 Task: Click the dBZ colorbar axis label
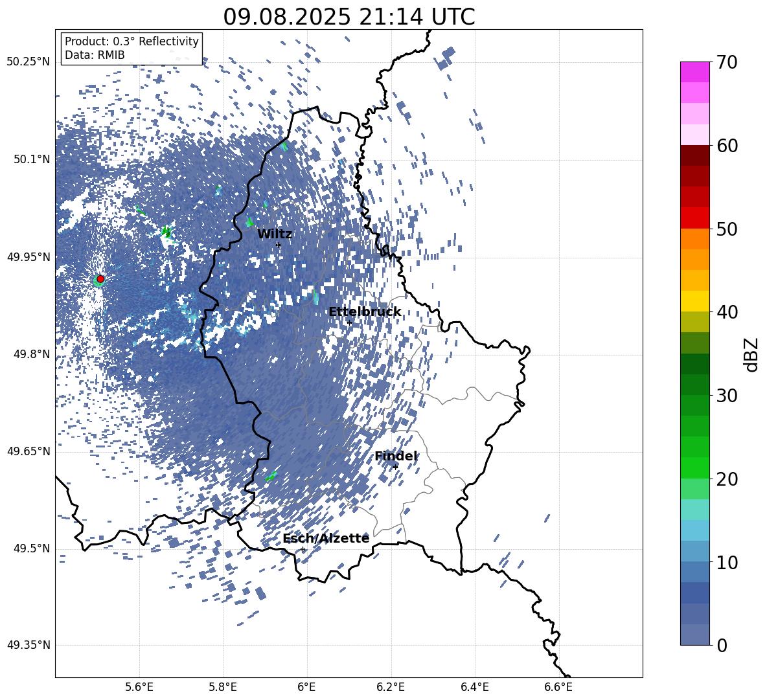[751, 354]
